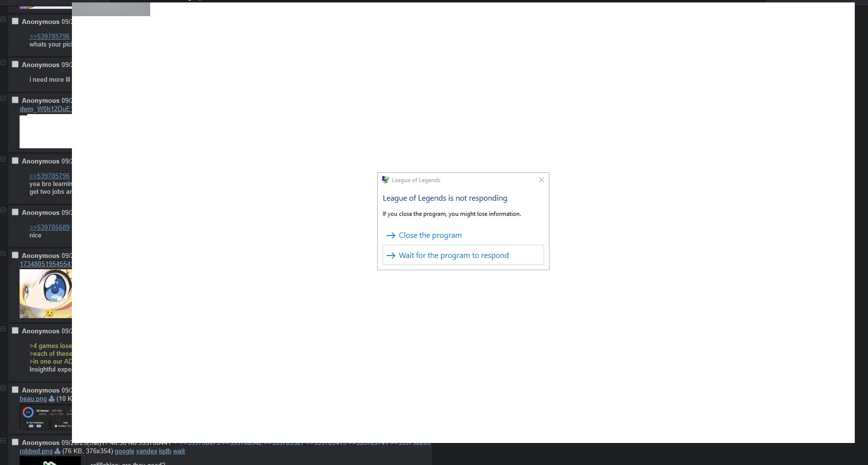This screenshot has height=465, width=868.
Task: Check the 'yea bro' post checkbox
Action: click(x=15, y=161)
